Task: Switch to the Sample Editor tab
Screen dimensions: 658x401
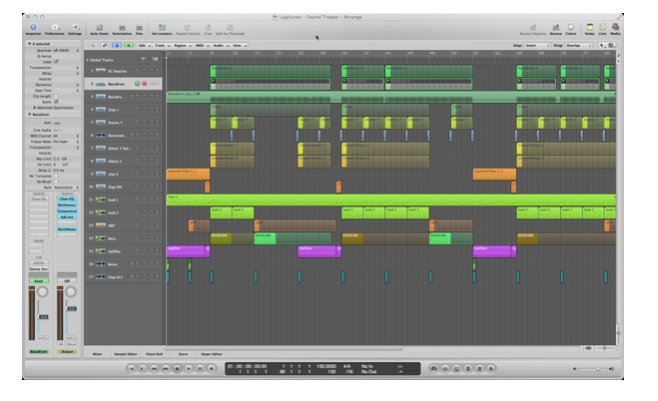Action: (125, 354)
